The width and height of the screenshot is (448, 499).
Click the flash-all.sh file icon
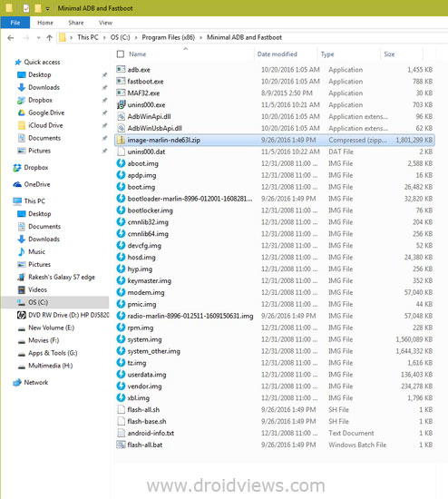tap(121, 409)
